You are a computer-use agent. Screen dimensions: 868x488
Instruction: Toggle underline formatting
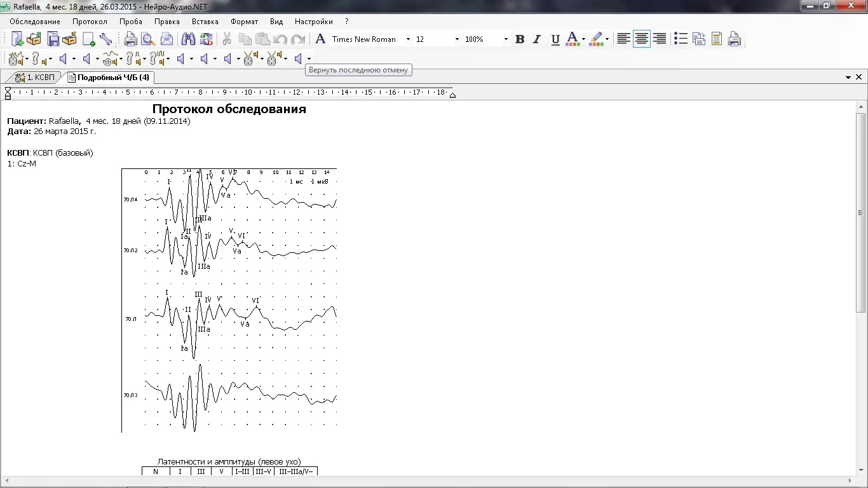(555, 39)
